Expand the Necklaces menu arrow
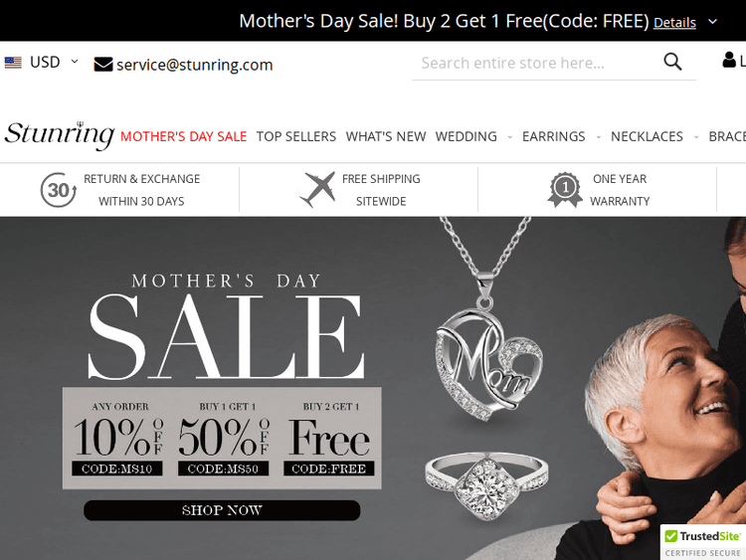The width and height of the screenshot is (746, 560). point(696,137)
